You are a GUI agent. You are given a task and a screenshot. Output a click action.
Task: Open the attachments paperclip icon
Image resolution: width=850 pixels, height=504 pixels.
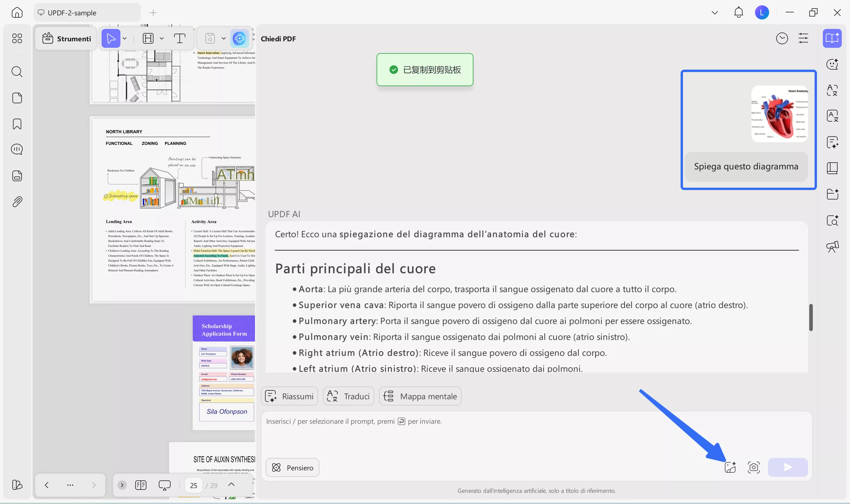17,202
